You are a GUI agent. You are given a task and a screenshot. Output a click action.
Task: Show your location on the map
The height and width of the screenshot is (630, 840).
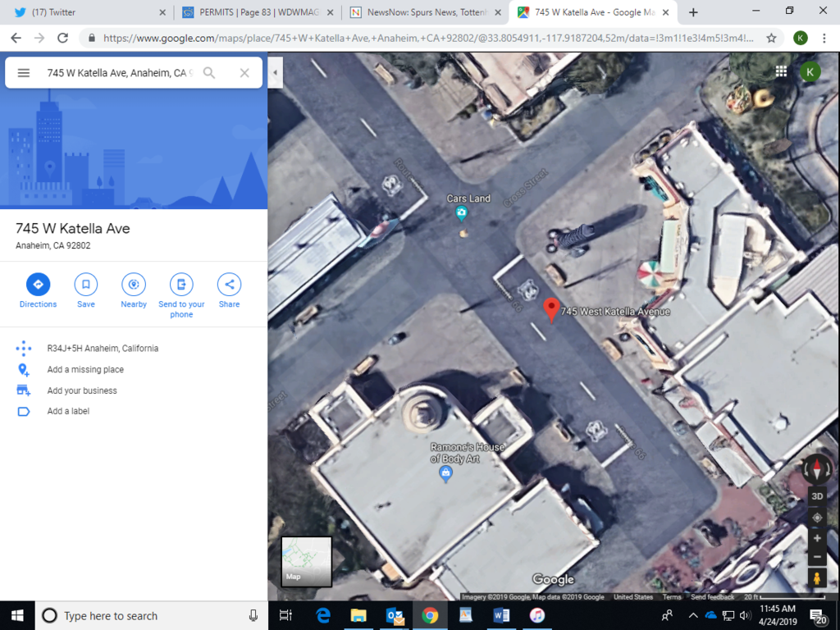(x=817, y=518)
